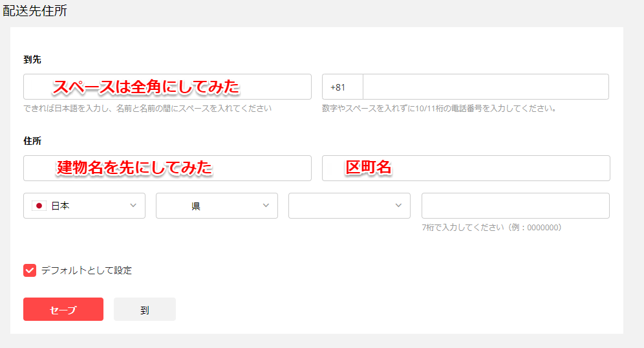Click the postal hint 7桁で入力してください

point(491,228)
